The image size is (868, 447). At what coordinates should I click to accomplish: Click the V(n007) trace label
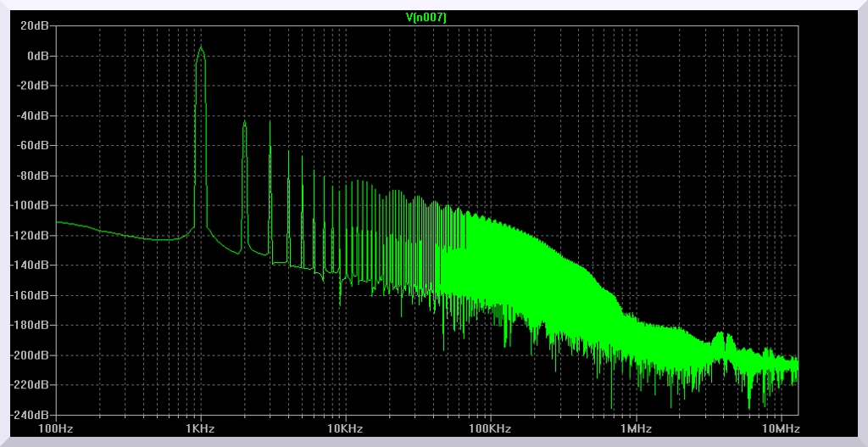[x=426, y=17]
